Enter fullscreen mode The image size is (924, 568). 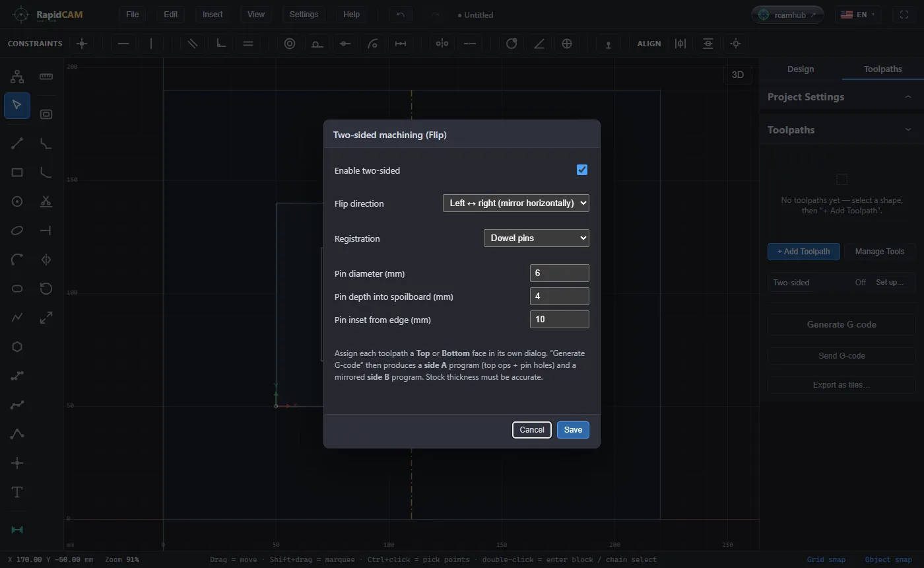tap(904, 15)
